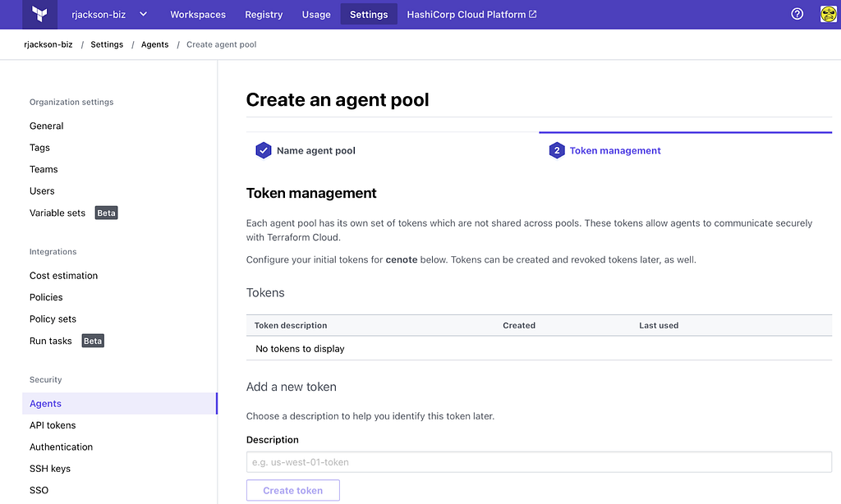The image size is (841, 504).
Task: Click the Beta badge next to Variable sets
Action: tap(106, 213)
